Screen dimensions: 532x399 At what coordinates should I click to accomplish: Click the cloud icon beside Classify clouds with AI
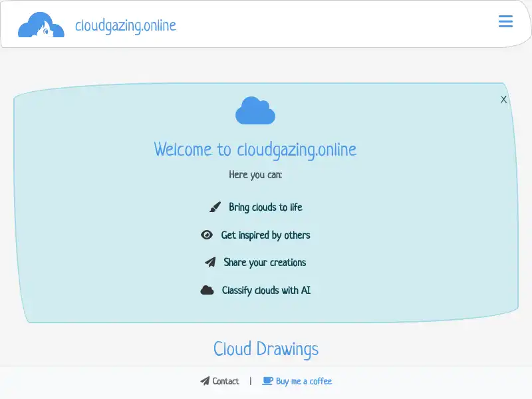(x=207, y=289)
